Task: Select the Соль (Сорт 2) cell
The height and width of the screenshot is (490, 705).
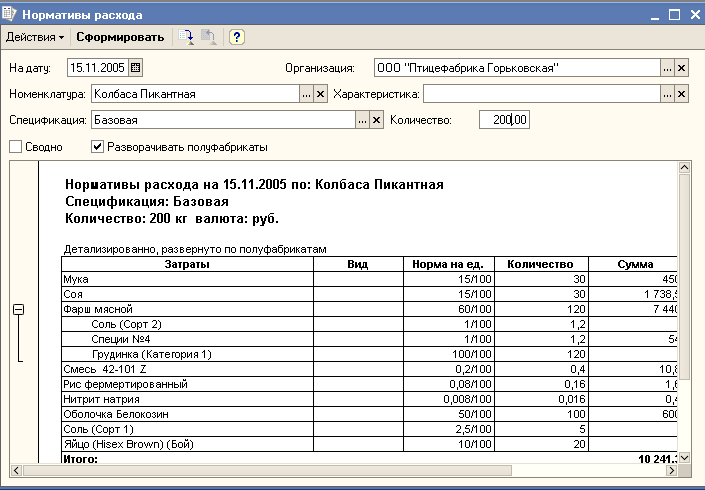Action: pyautogui.click(x=187, y=324)
